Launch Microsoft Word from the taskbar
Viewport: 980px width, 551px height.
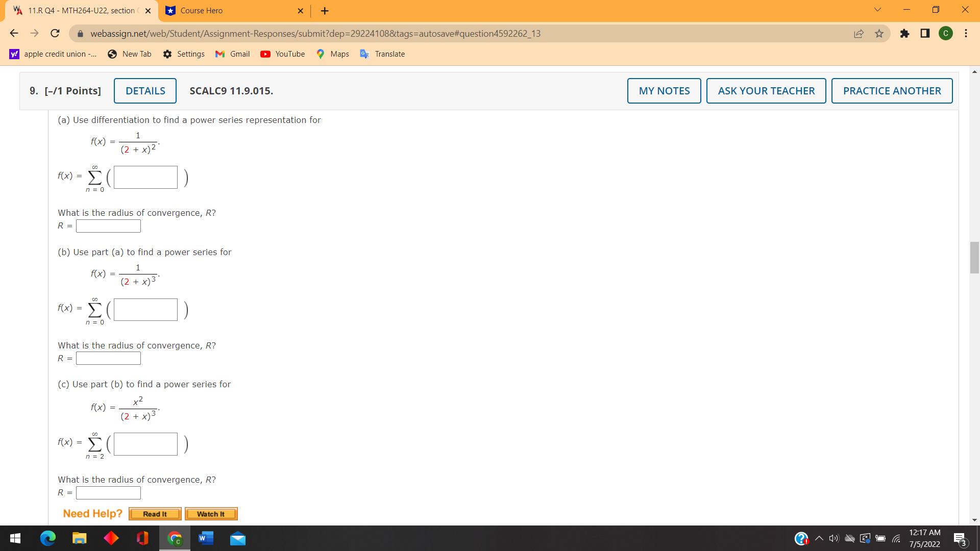pyautogui.click(x=206, y=538)
